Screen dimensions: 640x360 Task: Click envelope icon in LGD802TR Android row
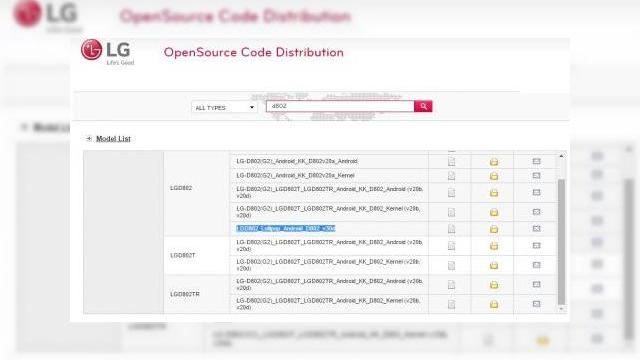[536, 284]
